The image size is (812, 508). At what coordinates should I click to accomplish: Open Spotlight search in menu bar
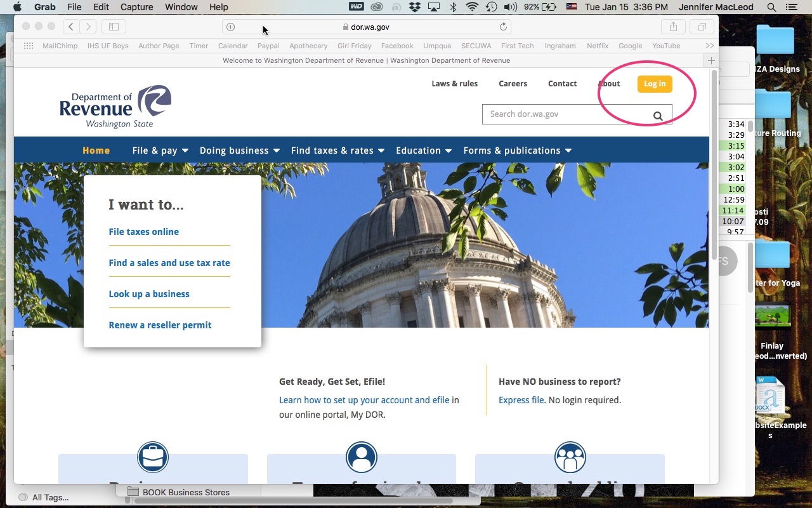pos(771,7)
